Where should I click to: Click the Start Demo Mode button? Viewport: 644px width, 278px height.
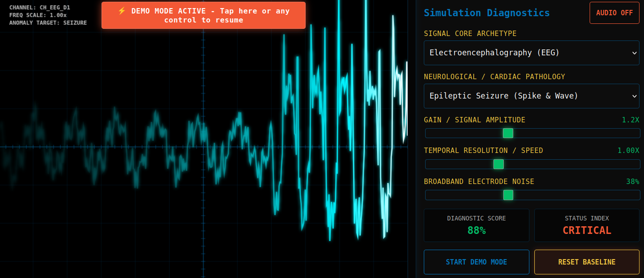click(x=476, y=262)
